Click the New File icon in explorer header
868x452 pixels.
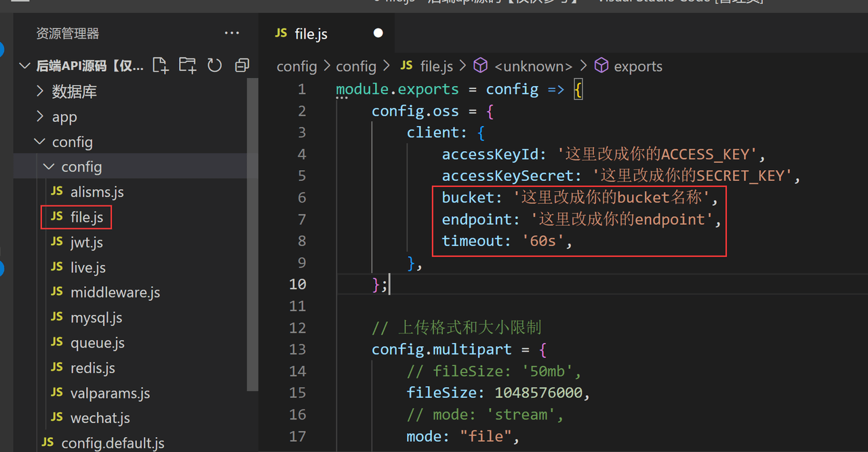pyautogui.click(x=160, y=65)
